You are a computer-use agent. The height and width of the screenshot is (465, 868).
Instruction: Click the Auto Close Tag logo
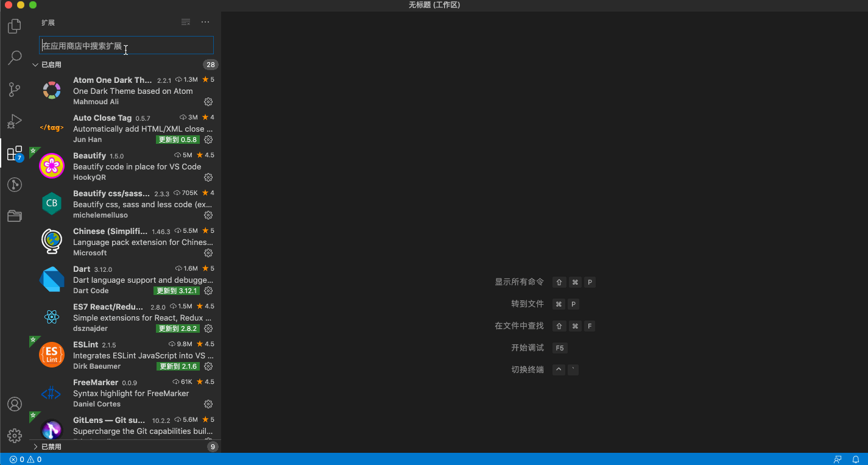point(52,128)
